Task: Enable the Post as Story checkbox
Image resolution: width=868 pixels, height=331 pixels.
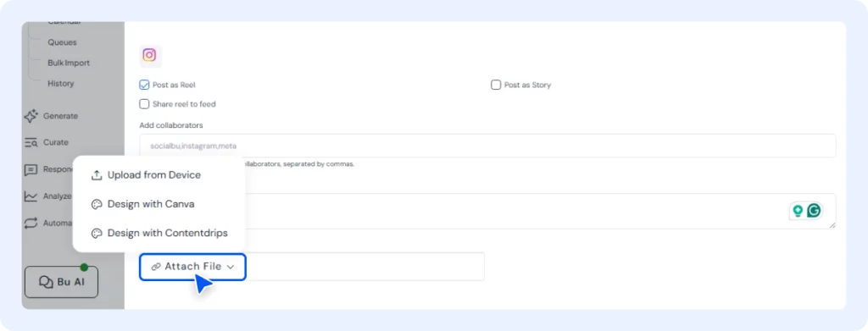Action: 496,86
